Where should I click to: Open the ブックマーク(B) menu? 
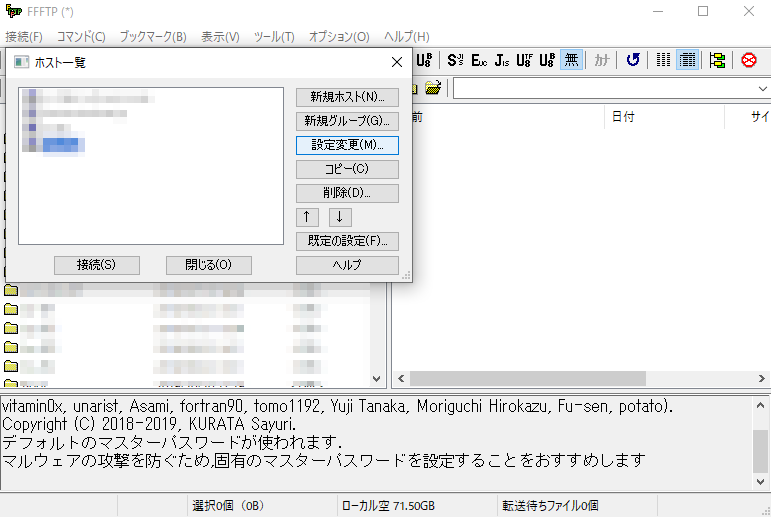coord(152,36)
